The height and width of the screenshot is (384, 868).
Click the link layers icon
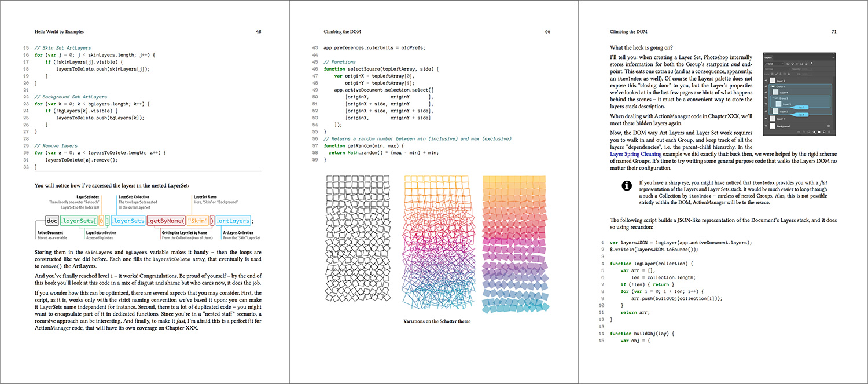(799, 131)
